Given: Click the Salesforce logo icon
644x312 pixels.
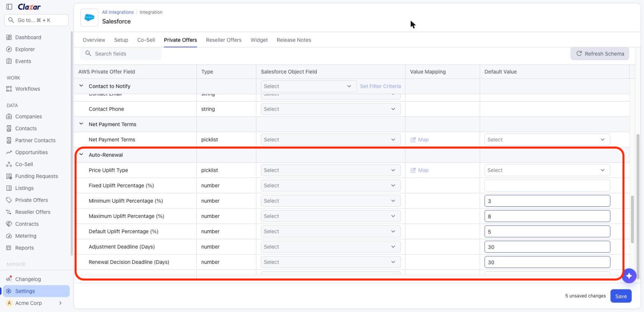Looking at the screenshot, I should click(90, 17).
